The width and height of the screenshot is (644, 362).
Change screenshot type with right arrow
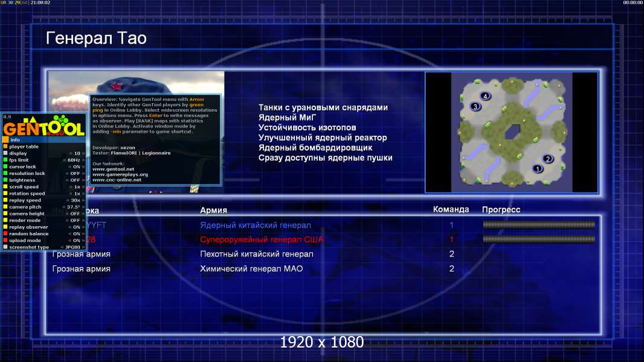tap(83, 247)
